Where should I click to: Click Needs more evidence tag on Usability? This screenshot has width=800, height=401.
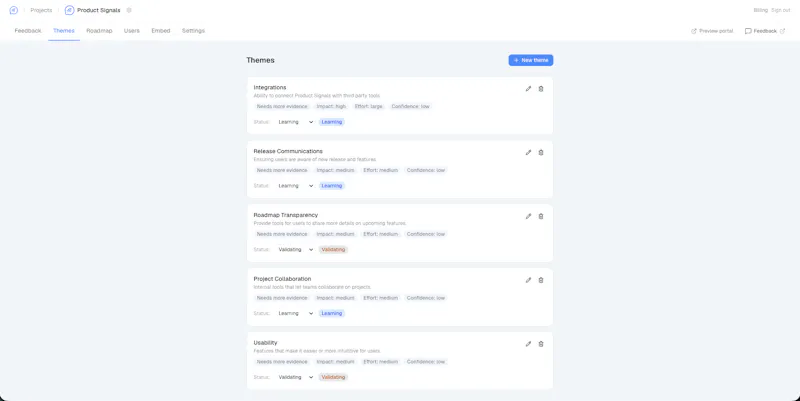pos(282,362)
